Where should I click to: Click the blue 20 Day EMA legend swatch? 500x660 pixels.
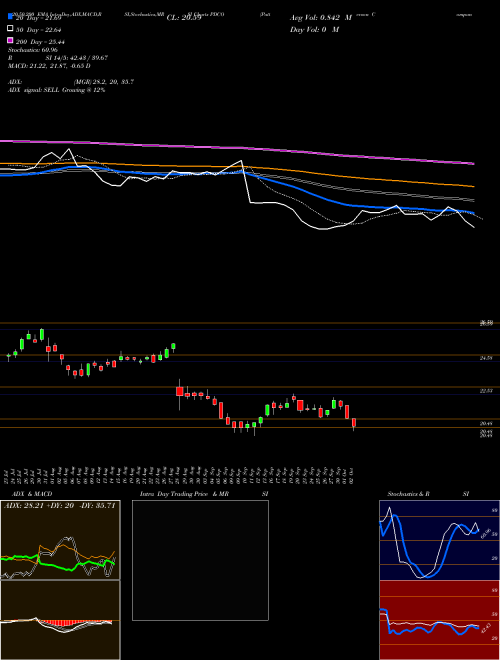(10, 17)
